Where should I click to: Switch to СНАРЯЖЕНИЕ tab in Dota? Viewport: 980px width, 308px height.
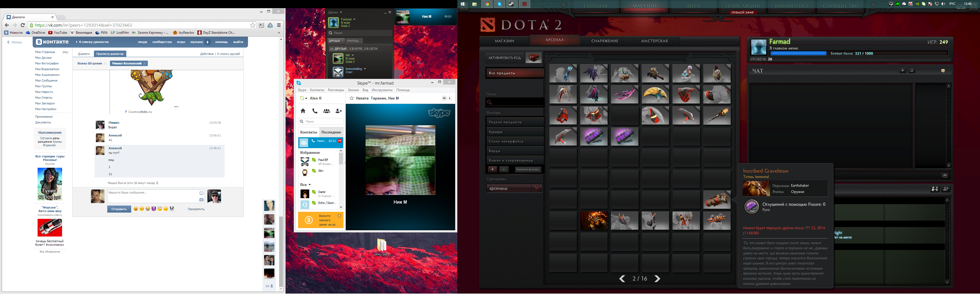tap(605, 41)
